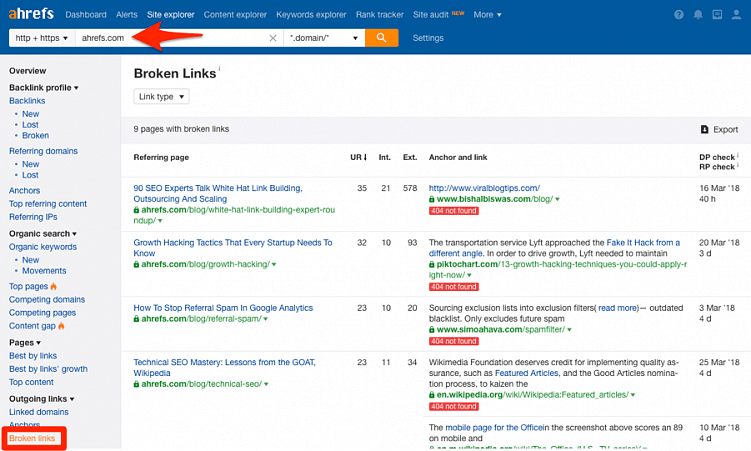Expand the Link type filter dropdown
The image size is (751, 451).
161,96
